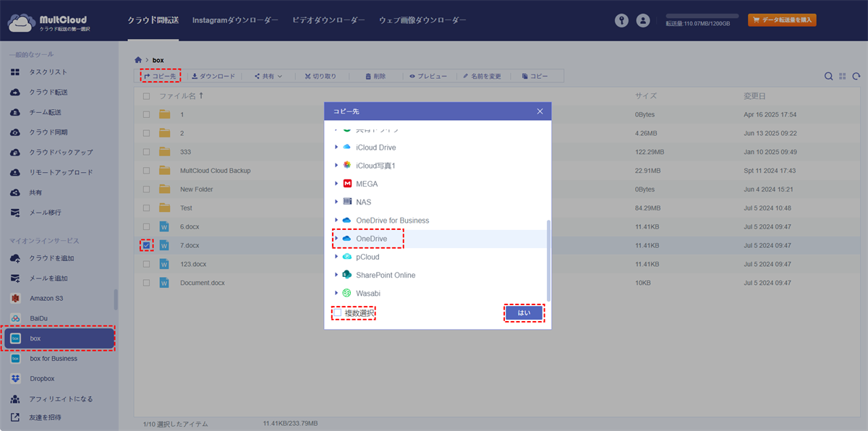
Task: Switch to grid view icon
Action: tap(843, 76)
